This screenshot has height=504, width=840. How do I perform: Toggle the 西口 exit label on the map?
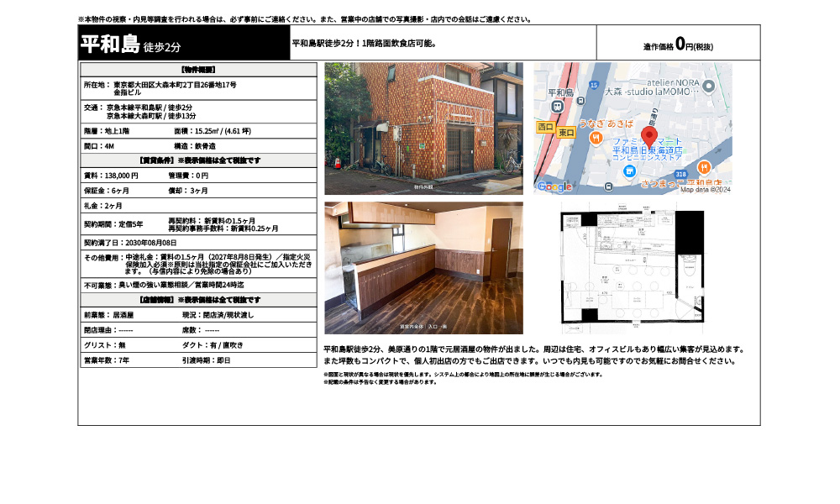point(545,127)
